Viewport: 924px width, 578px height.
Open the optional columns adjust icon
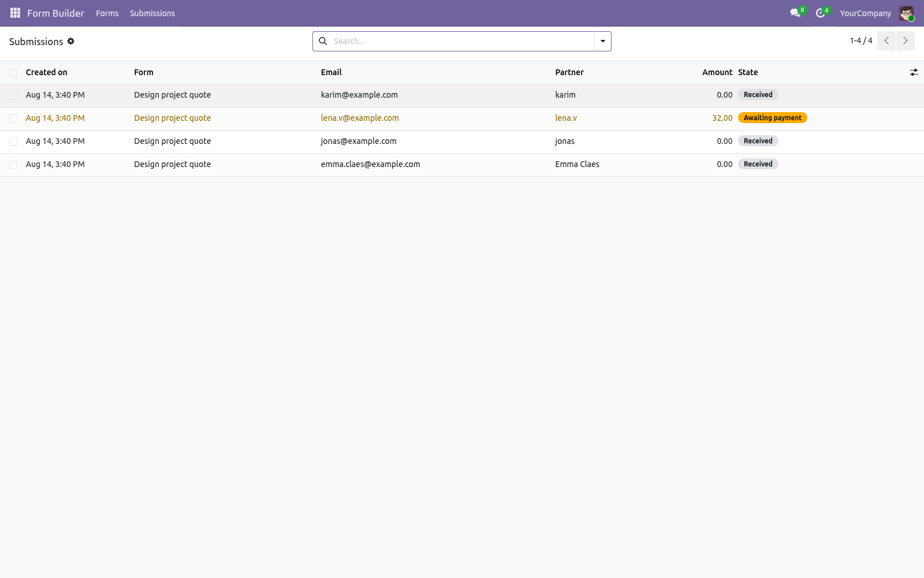click(x=914, y=72)
